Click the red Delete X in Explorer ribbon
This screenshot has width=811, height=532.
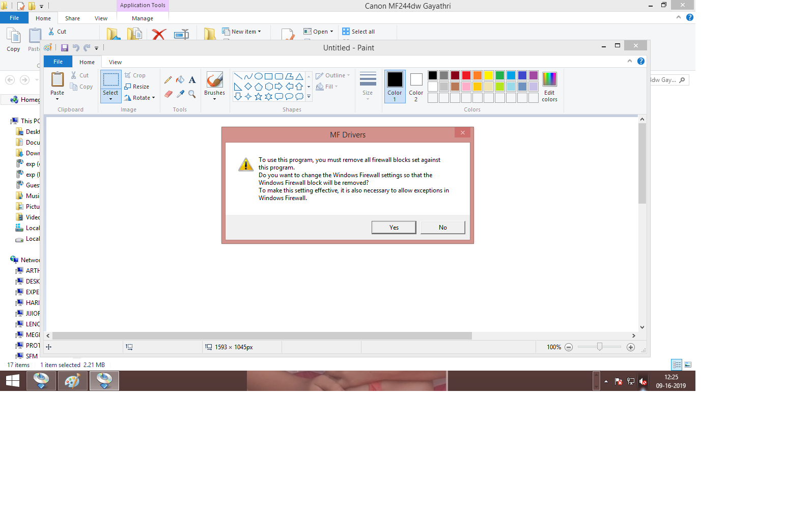tap(159, 34)
